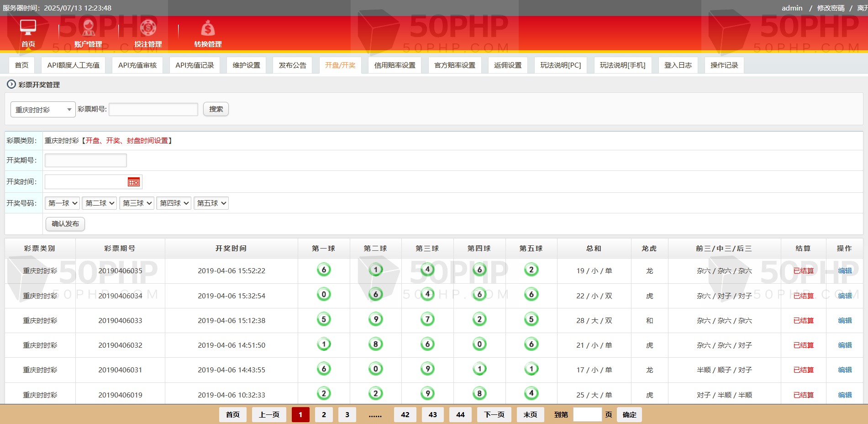The width and height of the screenshot is (868, 424).
Task: Open the calendar picker for 开奖时间
Action: point(134,182)
